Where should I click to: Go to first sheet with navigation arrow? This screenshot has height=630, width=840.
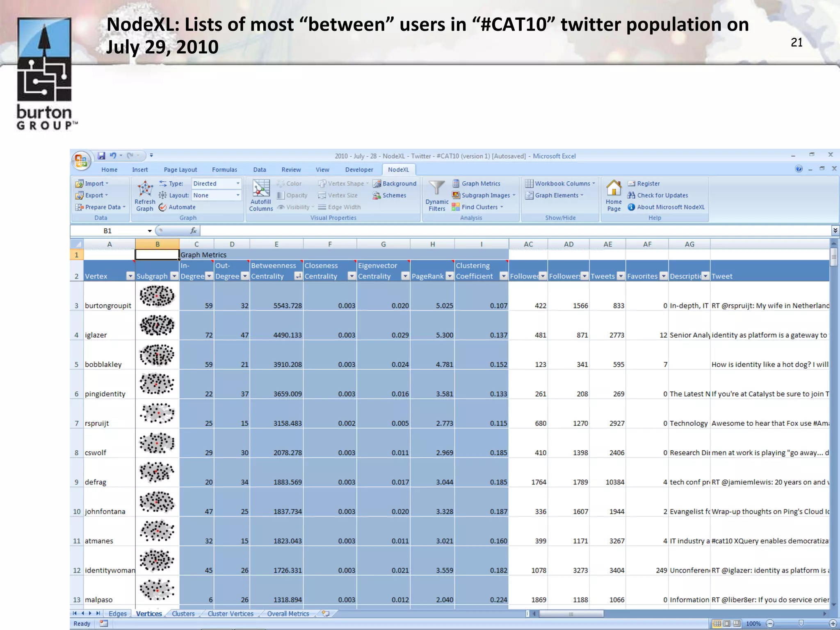(x=75, y=614)
